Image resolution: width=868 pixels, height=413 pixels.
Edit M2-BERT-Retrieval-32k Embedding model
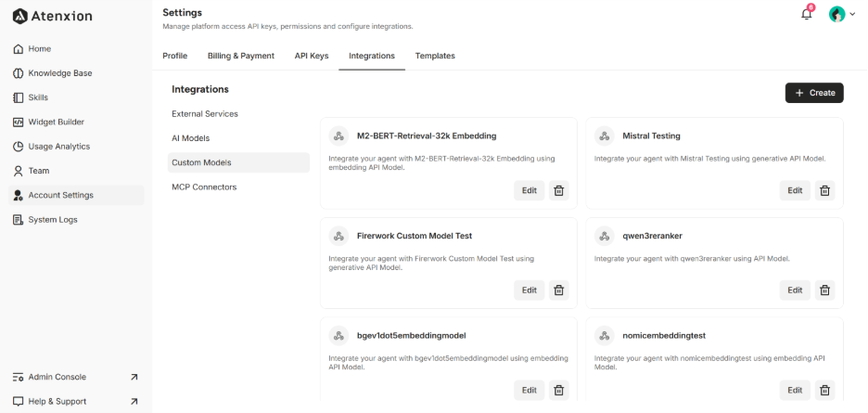point(530,190)
